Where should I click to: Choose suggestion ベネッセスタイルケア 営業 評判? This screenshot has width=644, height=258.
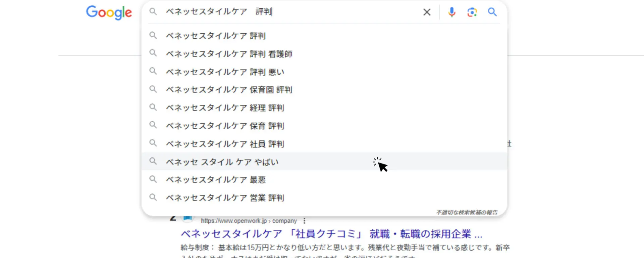click(324, 198)
